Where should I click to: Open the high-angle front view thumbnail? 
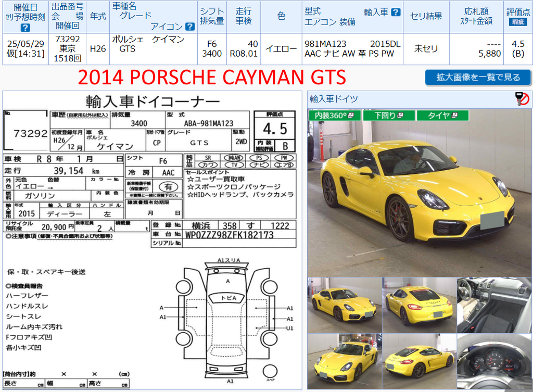(345, 361)
